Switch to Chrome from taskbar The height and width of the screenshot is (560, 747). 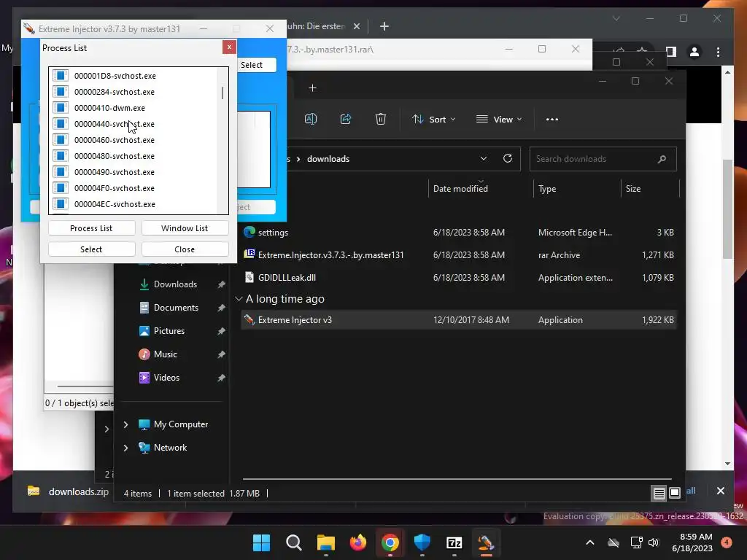click(390, 542)
